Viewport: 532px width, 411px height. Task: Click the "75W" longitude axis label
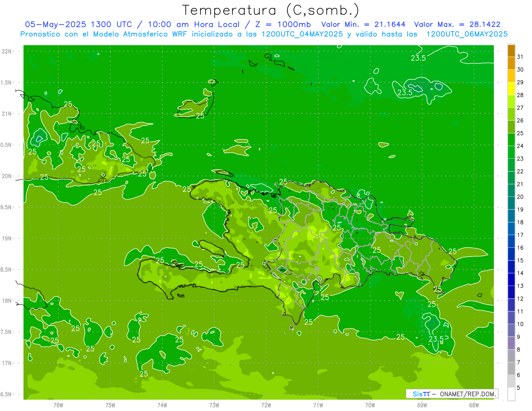110,405
